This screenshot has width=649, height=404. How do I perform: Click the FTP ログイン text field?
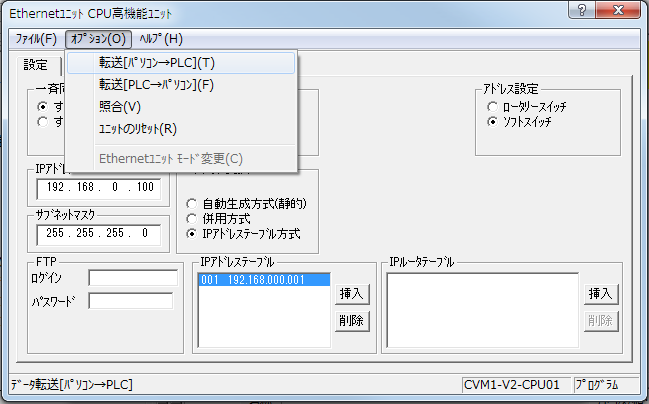pos(124,278)
